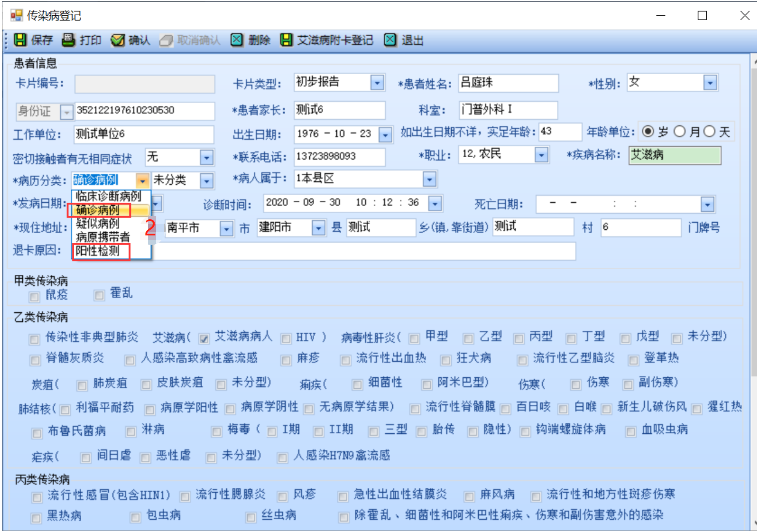Screen dimensions: 757x532
Task: Open the 建阳市 county dropdown
Action: coord(319,228)
